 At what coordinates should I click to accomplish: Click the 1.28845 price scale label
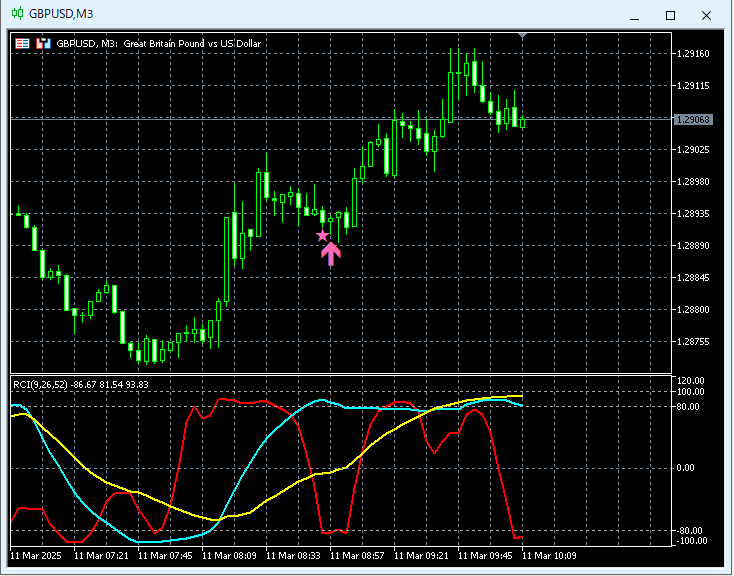pos(693,278)
